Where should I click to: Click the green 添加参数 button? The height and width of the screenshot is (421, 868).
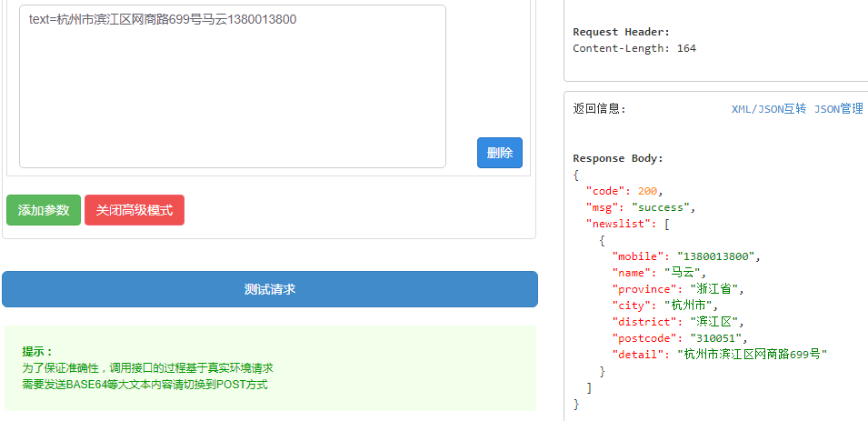coord(44,210)
